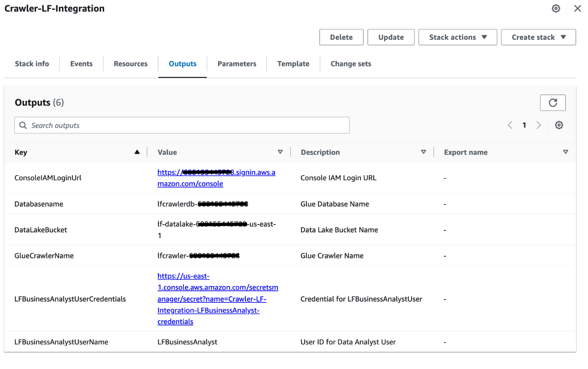Delete the stack
This screenshot has width=588, height=369.
click(341, 37)
